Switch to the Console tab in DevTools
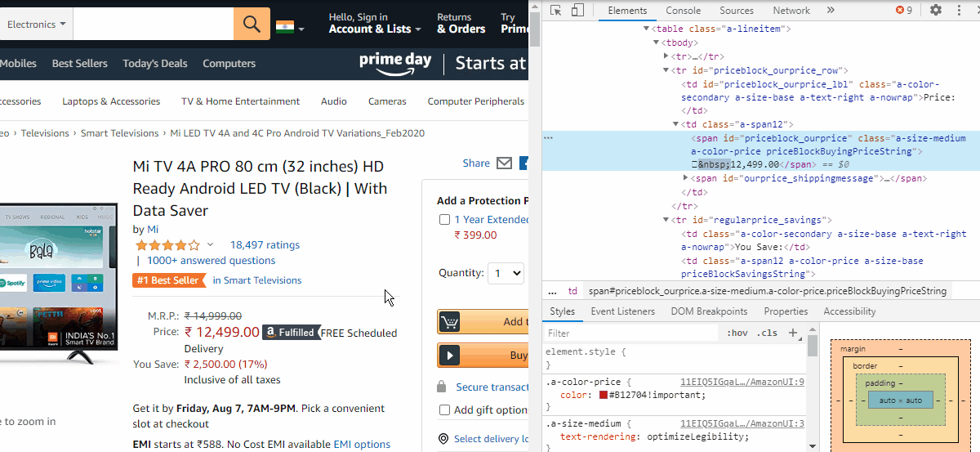This screenshot has width=980, height=452. (x=684, y=11)
